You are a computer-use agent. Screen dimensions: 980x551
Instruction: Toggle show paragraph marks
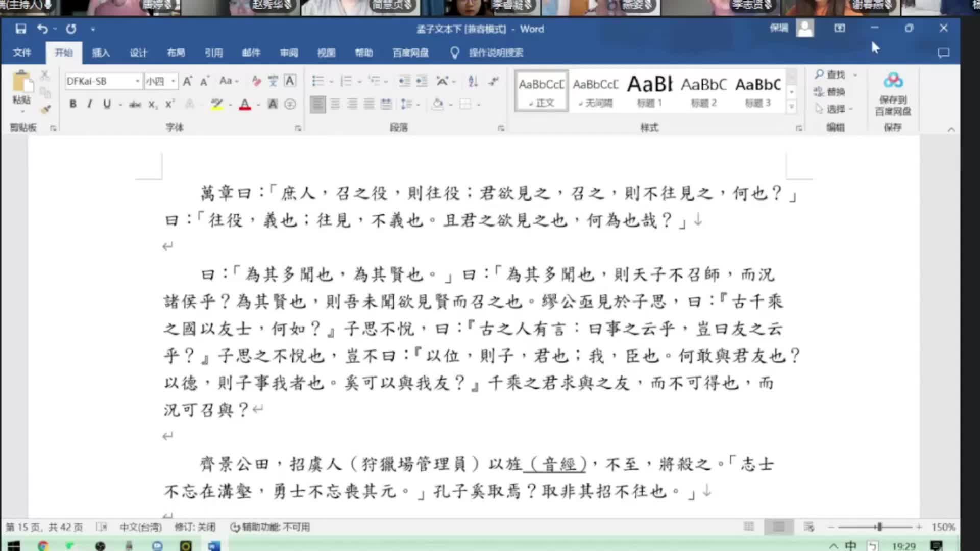(494, 81)
